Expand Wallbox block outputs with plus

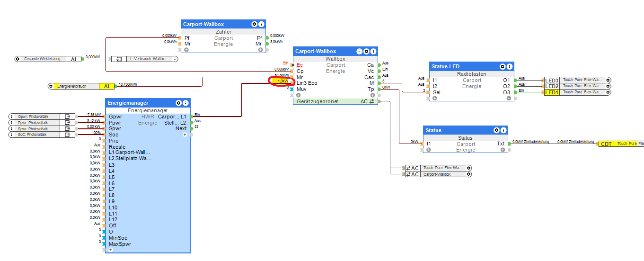pyautogui.click(x=372, y=95)
